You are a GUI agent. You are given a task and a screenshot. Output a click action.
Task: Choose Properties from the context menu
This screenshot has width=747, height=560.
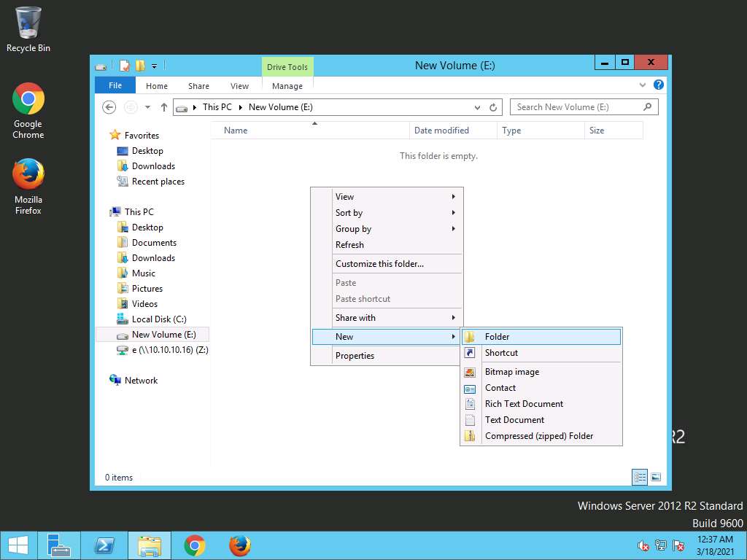coord(387,356)
